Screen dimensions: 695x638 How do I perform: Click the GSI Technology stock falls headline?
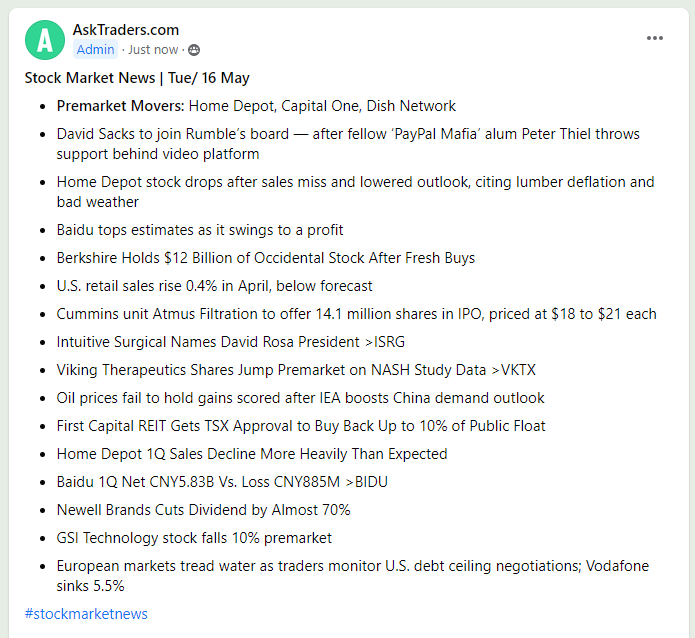tap(194, 538)
